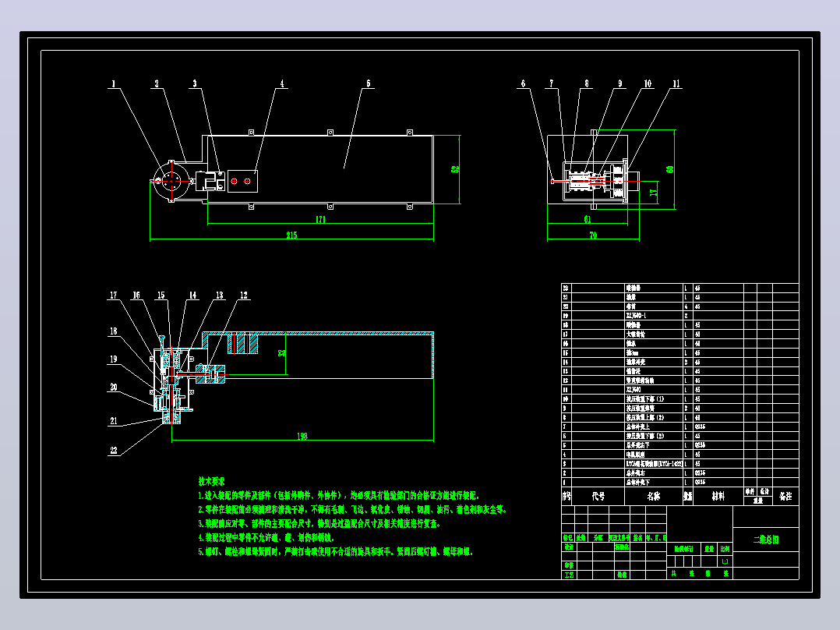This screenshot has width=840, height=630.
Task: Click the 二维总图 drawing title
Action: click(766, 540)
